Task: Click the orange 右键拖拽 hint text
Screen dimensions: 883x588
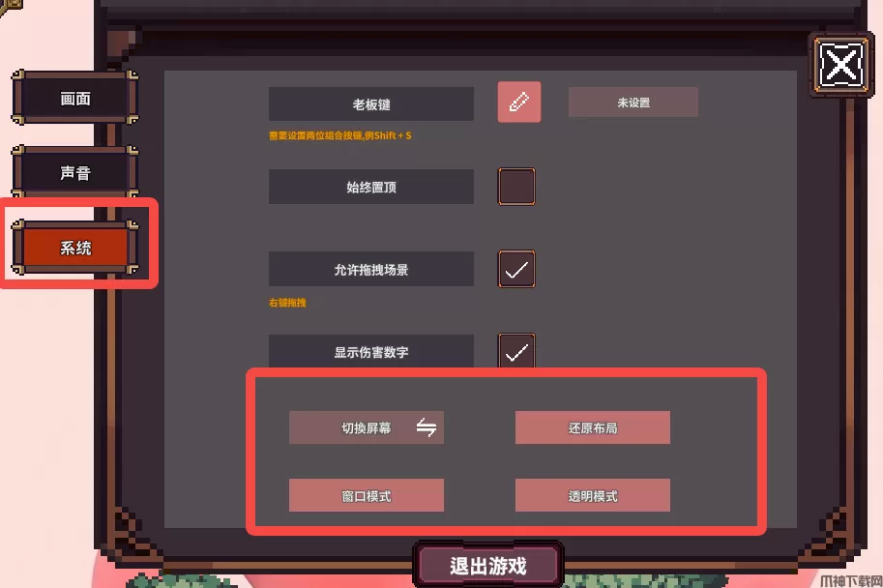Action: click(x=287, y=303)
